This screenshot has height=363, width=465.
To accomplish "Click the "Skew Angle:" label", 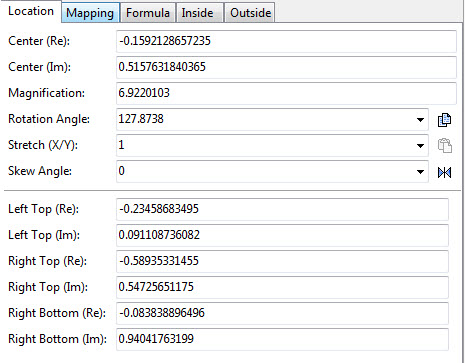I will tap(40, 171).
